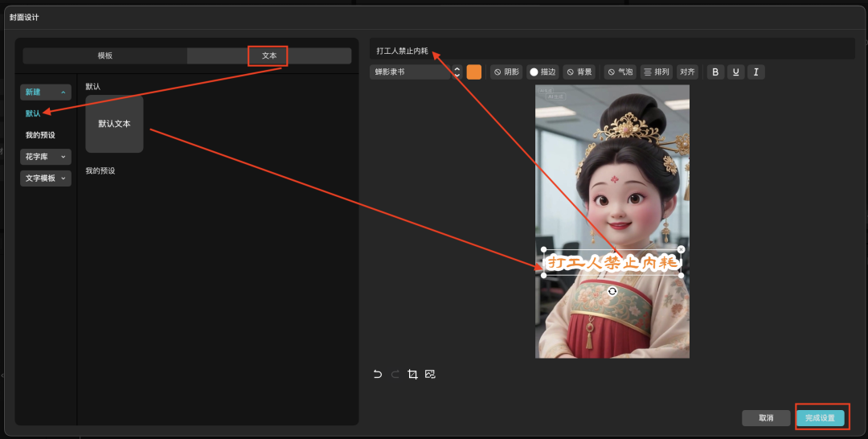Toggle bold text formatting

click(x=715, y=72)
